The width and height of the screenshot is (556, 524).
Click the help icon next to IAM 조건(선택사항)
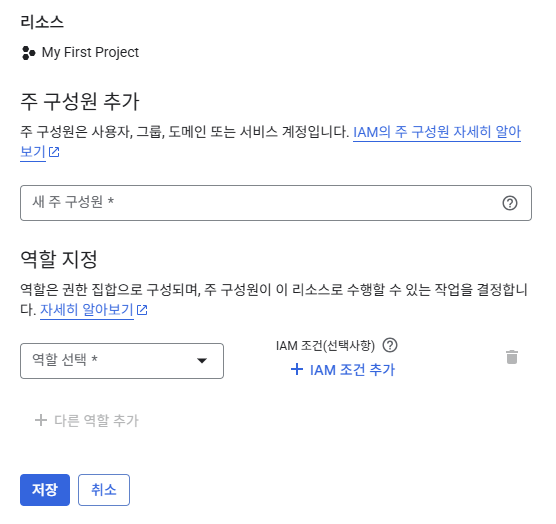point(390,345)
